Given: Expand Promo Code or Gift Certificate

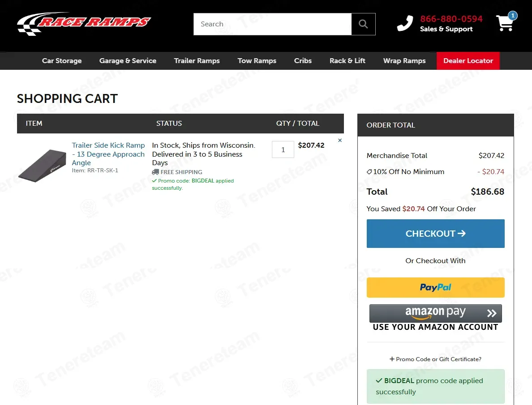Looking at the screenshot, I should [435, 359].
